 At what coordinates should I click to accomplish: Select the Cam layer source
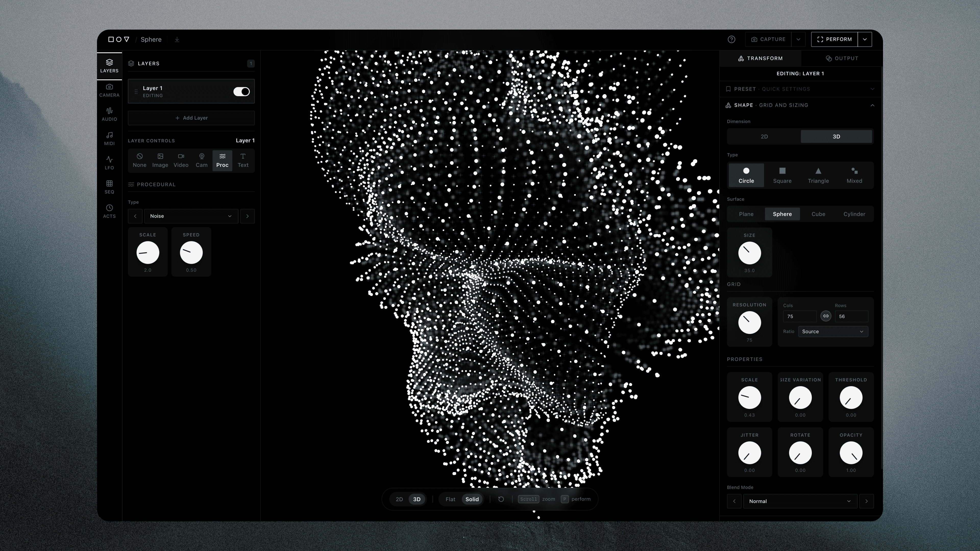click(201, 160)
